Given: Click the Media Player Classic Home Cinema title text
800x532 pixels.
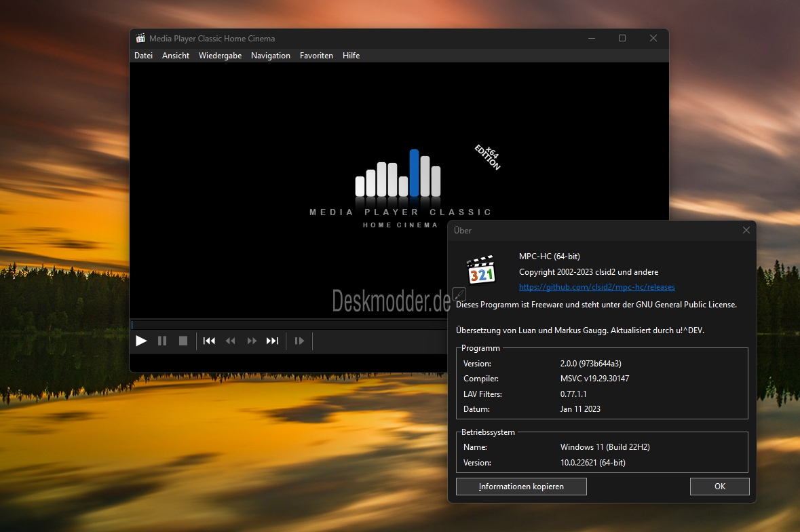Looking at the screenshot, I should pyautogui.click(x=212, y=38).
